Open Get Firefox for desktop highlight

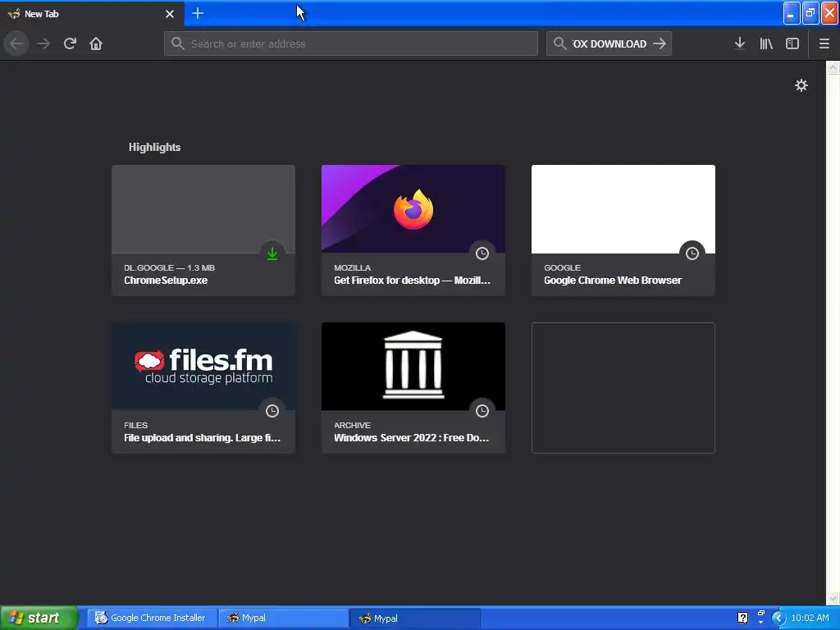[413, 231]
